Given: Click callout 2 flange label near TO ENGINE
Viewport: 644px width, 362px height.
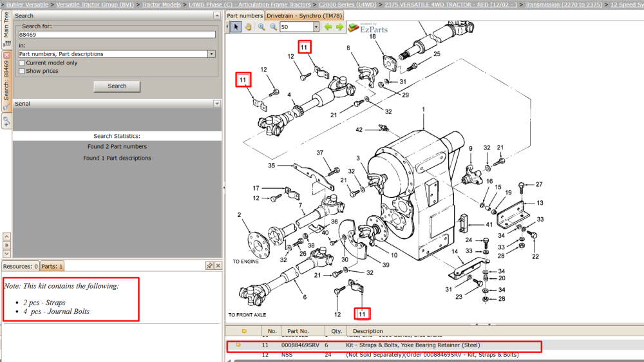Looking at the screenshot, I should (x=239, y=215).
